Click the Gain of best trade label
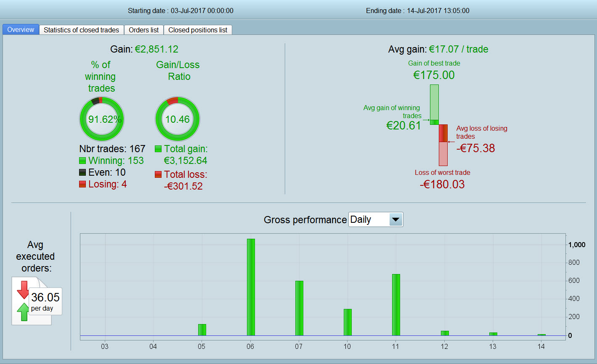Image resolution: width=597 pixels, height=364 pixels. (x=434, y=63)
